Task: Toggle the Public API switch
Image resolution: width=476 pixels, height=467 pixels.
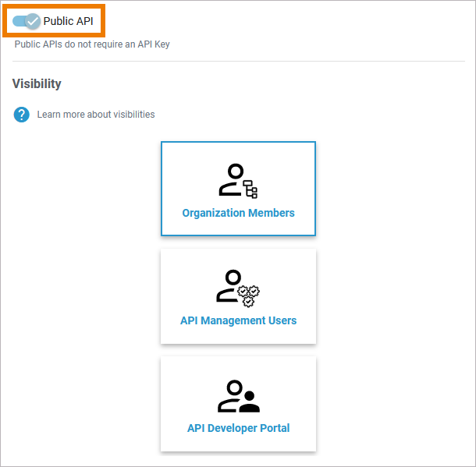Action: click(27, 21)
